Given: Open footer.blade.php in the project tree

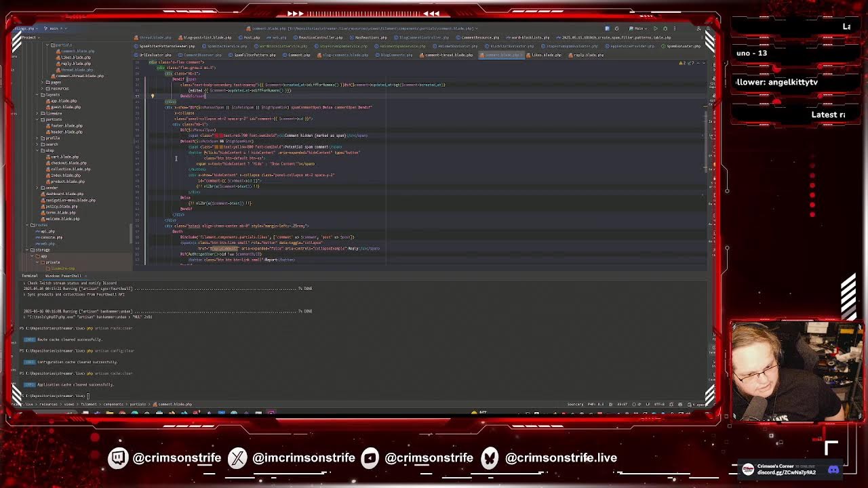Looking at the screenshot, I should coord(64,125).
